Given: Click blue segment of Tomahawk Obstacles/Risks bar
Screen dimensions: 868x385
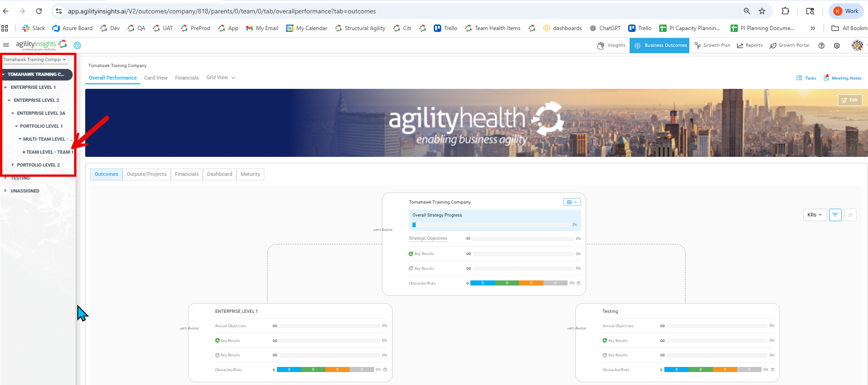Looking at the screenshot, I should point(482,283).
